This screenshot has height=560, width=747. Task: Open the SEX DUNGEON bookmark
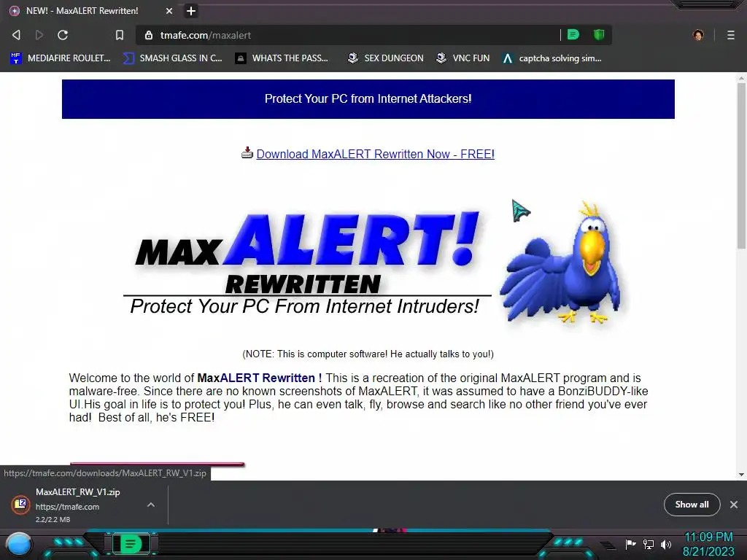(x=385, y=58)
